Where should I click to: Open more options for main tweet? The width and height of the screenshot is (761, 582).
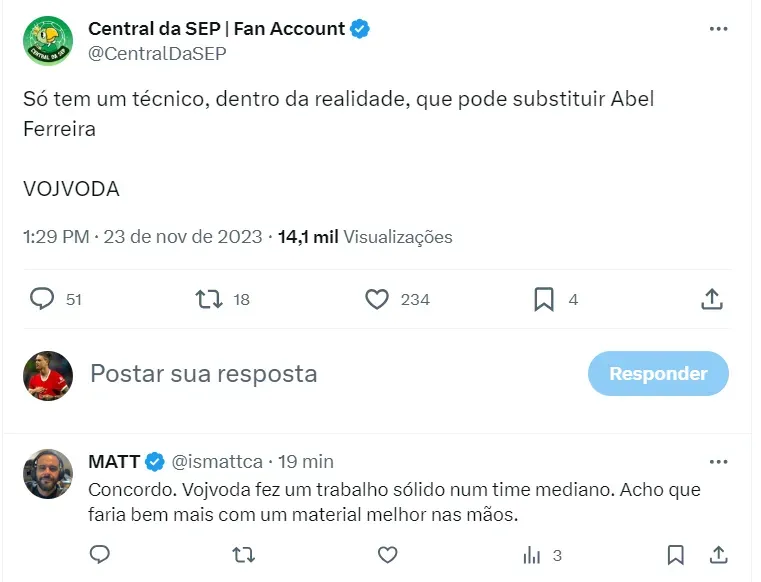(718, 29)
